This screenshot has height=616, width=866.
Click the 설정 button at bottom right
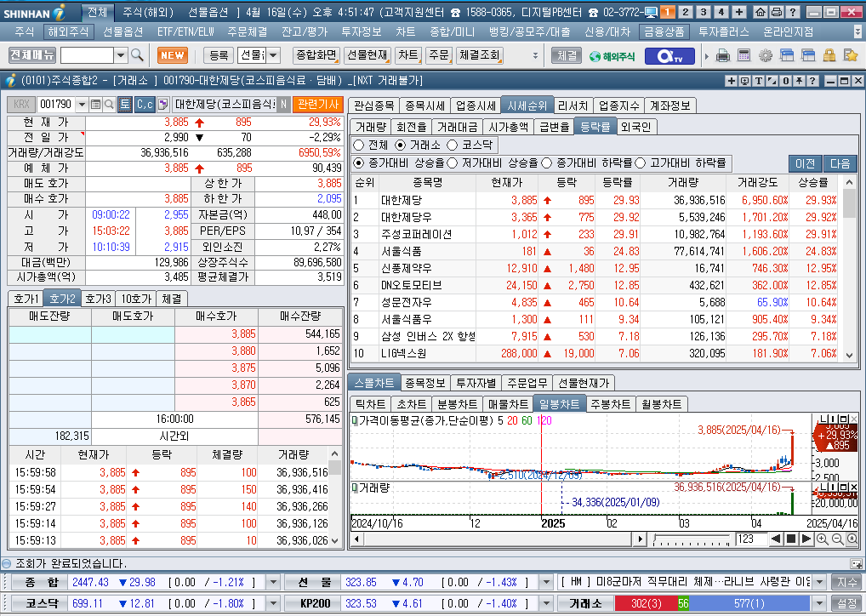tap(846, 603)
